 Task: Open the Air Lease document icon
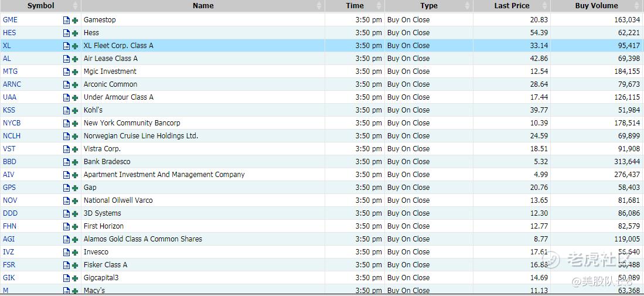(x=66, y=59)
